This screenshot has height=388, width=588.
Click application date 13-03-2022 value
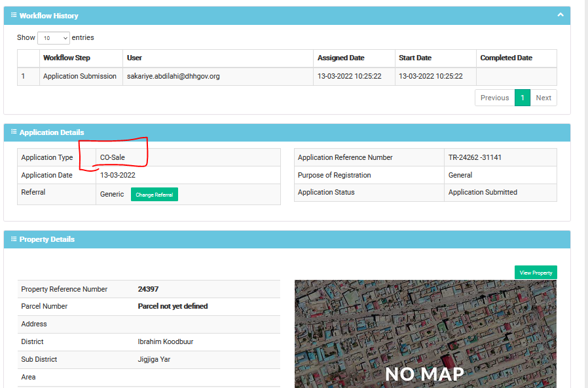(x=118, y=175)
